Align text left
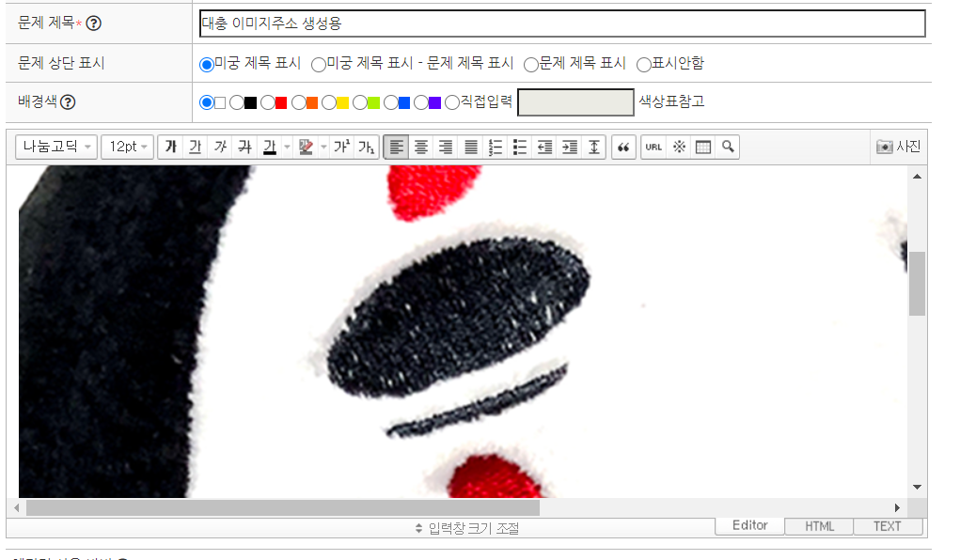The image size is (960, 560). [x=396, y=147]
